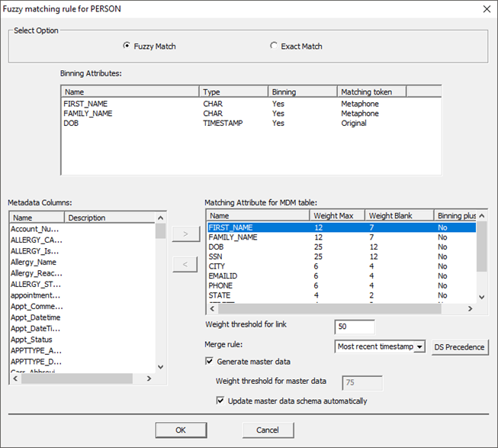This screenshot has height=448, width=498.
Task: Select Appt_Datetime metadata column
Action: [x=36, y=317]
